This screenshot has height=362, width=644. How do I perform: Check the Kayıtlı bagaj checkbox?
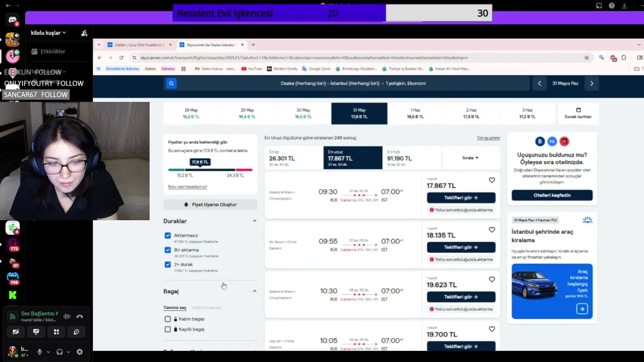tap(168, 329)
